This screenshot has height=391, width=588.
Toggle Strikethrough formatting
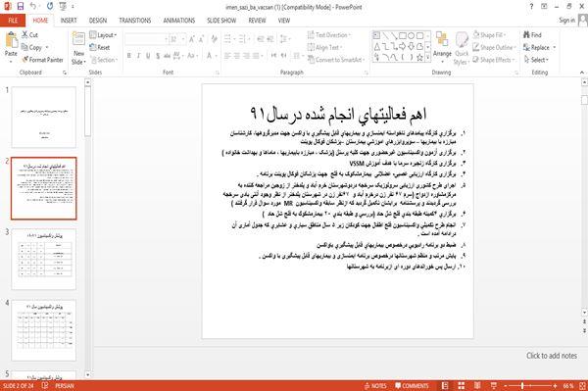tap(167, 56)
